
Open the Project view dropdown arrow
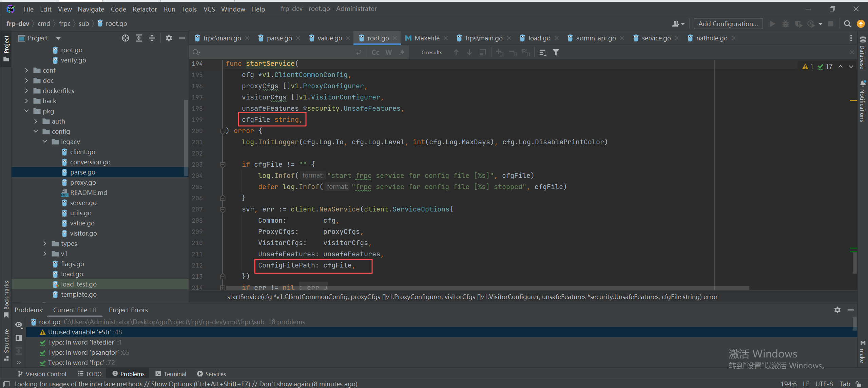tap(58, 38)
